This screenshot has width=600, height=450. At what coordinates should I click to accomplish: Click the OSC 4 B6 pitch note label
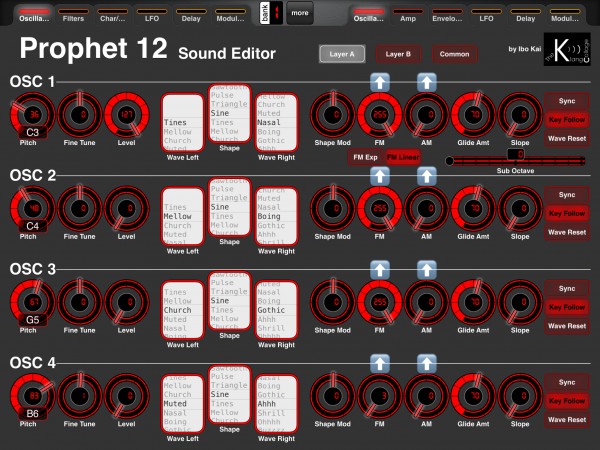coord(33,414)
